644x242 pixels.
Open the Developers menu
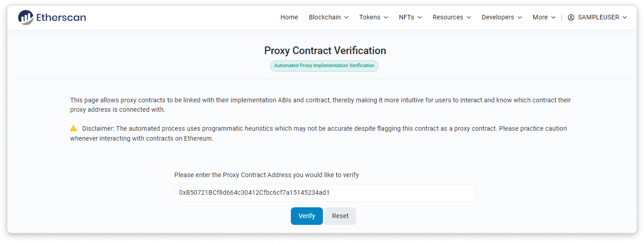502,17
